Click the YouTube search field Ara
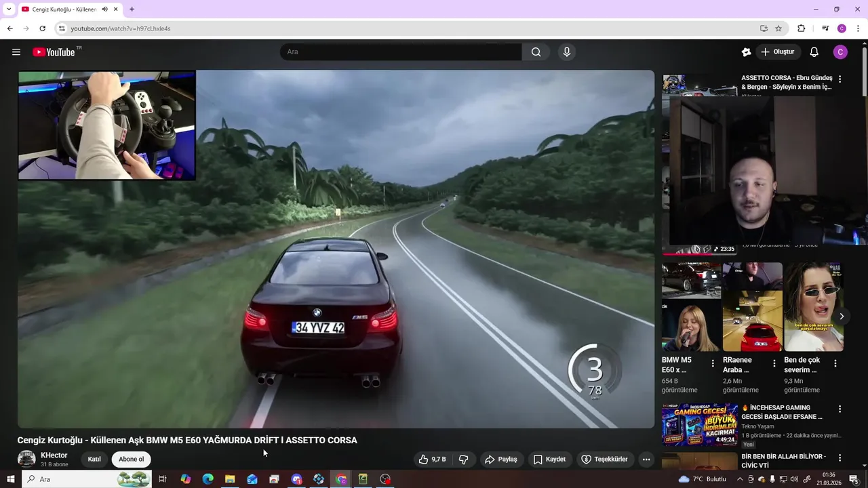Viewport: 868px width, 488px height. 401,52
